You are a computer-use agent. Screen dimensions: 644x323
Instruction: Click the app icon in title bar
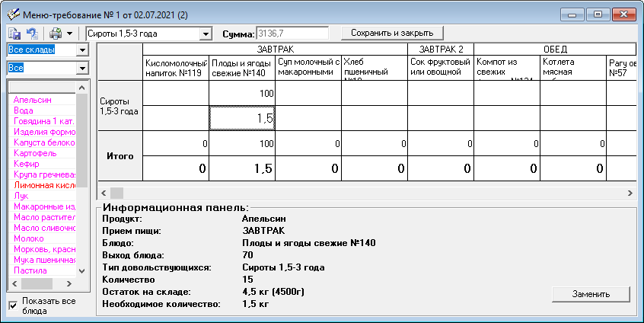pyautogui.click(x=13, y=14)
